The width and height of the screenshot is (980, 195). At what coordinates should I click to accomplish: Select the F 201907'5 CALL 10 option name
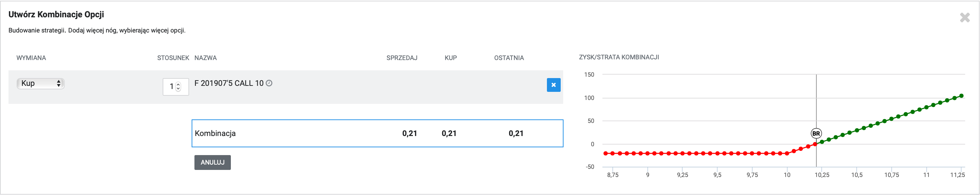(x=229, y=83)
